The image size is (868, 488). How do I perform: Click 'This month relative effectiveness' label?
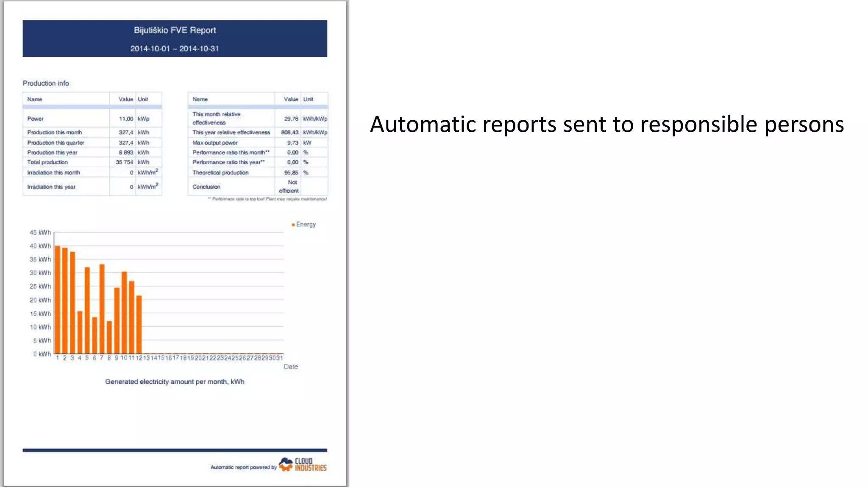tap(217, 119)
